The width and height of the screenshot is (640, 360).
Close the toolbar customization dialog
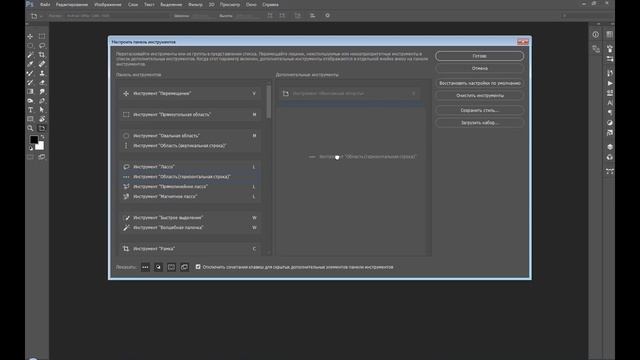(522, 42)
